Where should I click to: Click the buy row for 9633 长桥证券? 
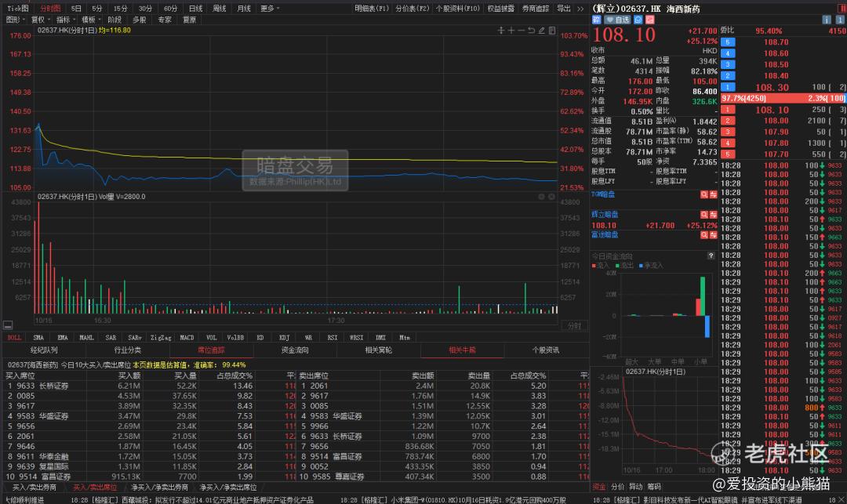click(x=150, y=386)
